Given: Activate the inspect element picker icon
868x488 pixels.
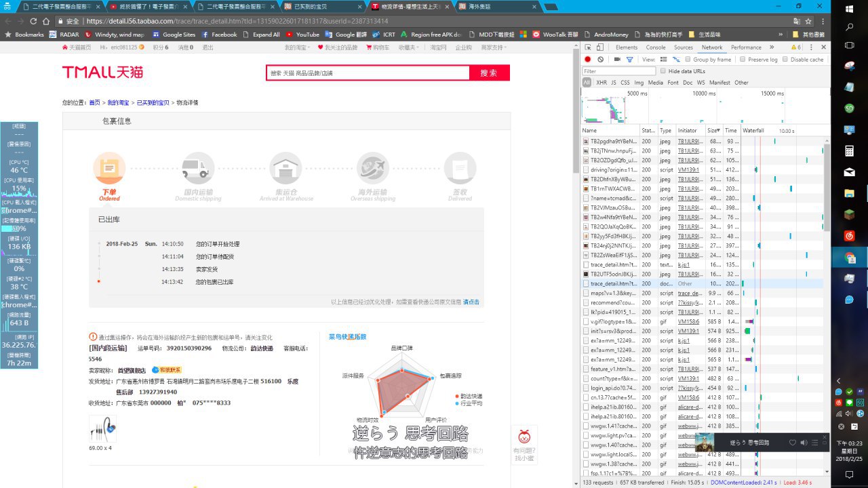Looking at the screenshot, I should click(588, 47).
